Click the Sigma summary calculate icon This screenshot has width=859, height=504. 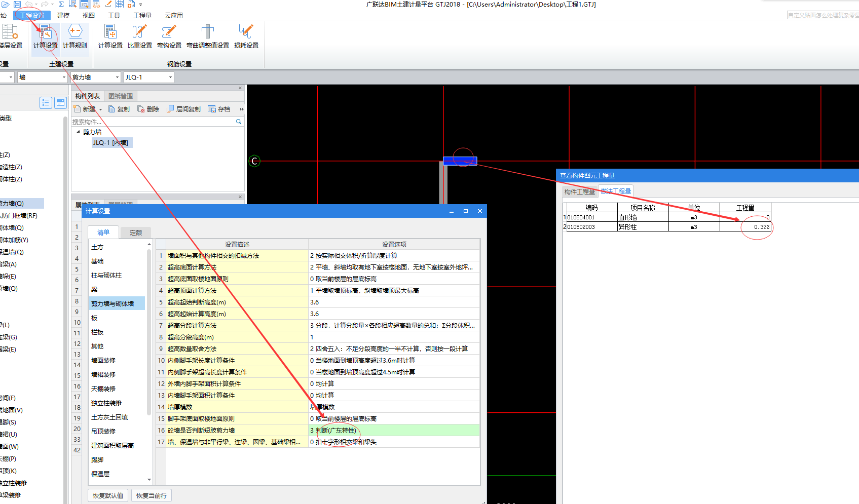[61, 4]
